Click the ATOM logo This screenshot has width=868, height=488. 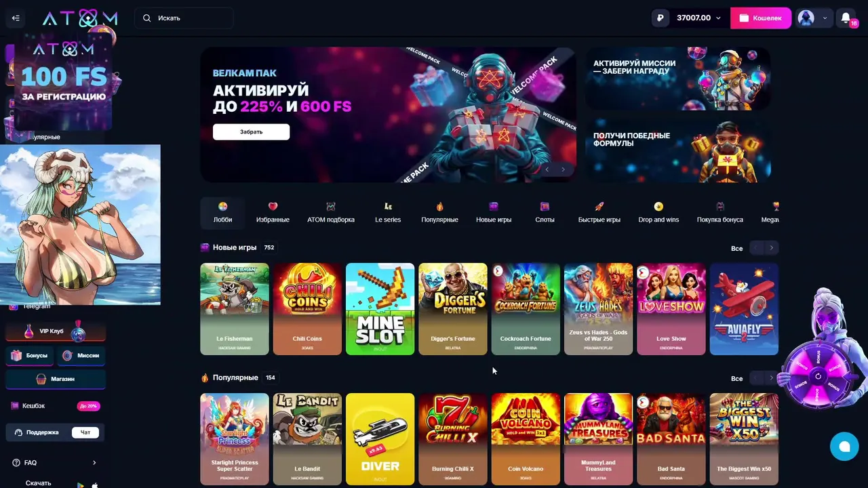point(80,18)
